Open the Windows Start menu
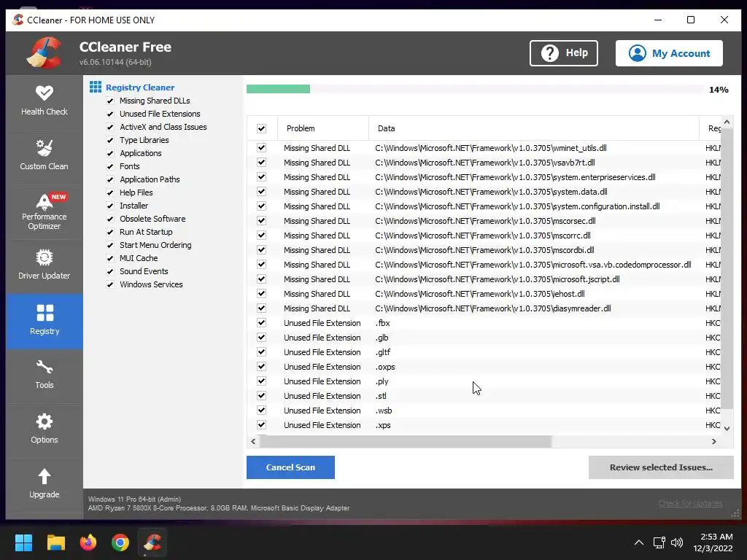Viewport: 747px width, 560px height. [23, 542]
